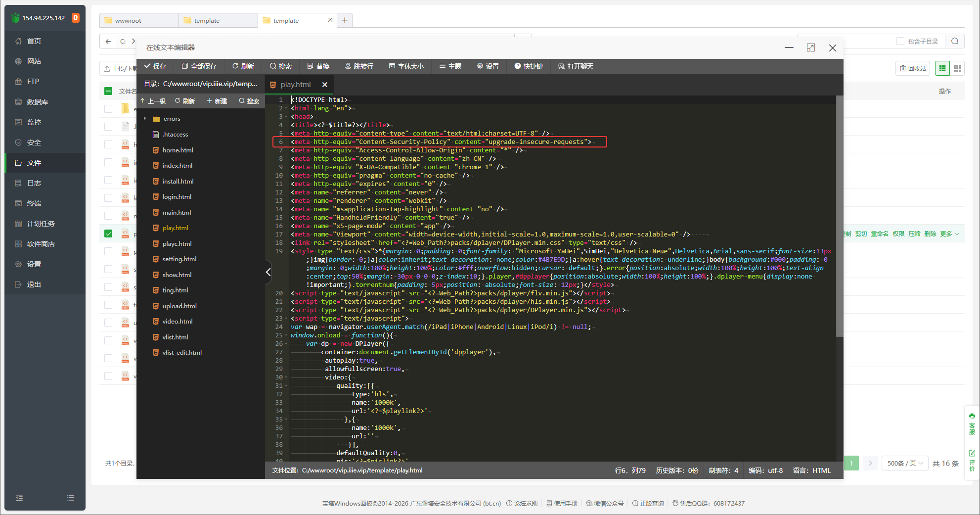Toggle the select-all files checkbox
The width and height of the screenshot is (980, 515).
[x=108, y=91]
